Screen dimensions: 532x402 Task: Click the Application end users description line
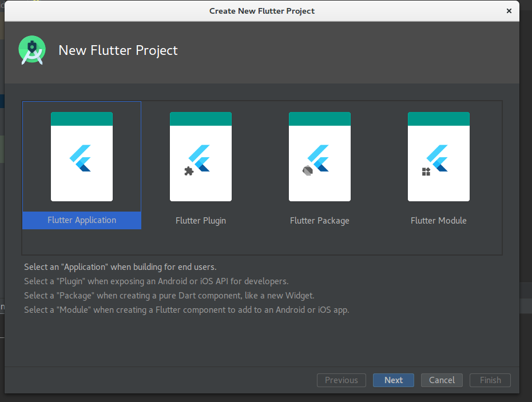click(120, 267)
